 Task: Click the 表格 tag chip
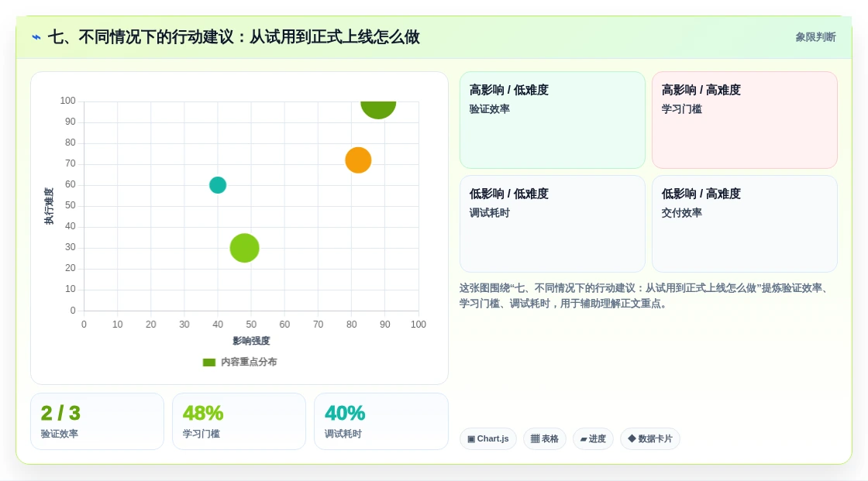click(x=545, y=439)
